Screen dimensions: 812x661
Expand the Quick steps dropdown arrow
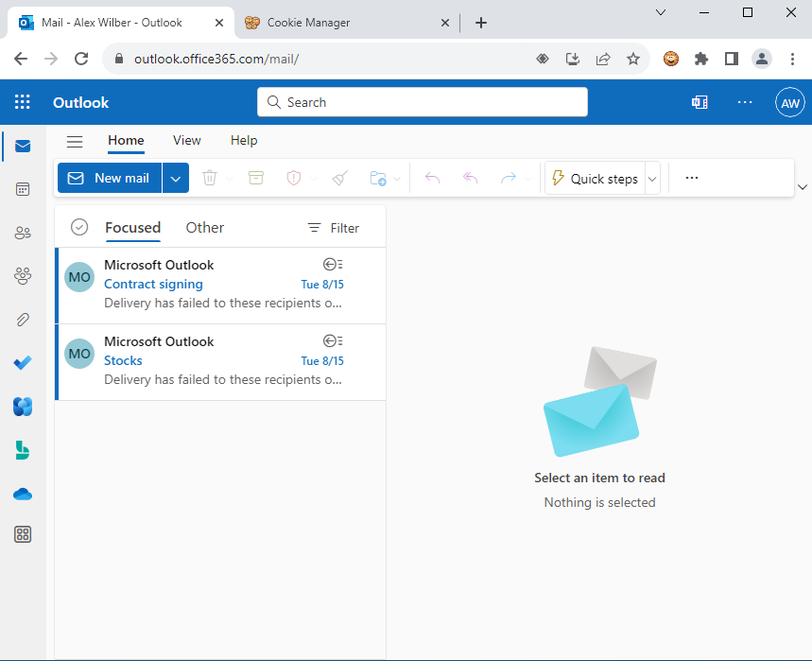tap(652, 179)
